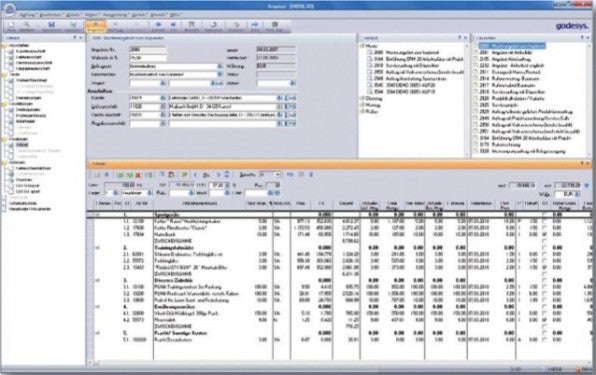Expand the Früher group in history panel
The width and height of the screenshot is (596, 375).
pos(362,112)
